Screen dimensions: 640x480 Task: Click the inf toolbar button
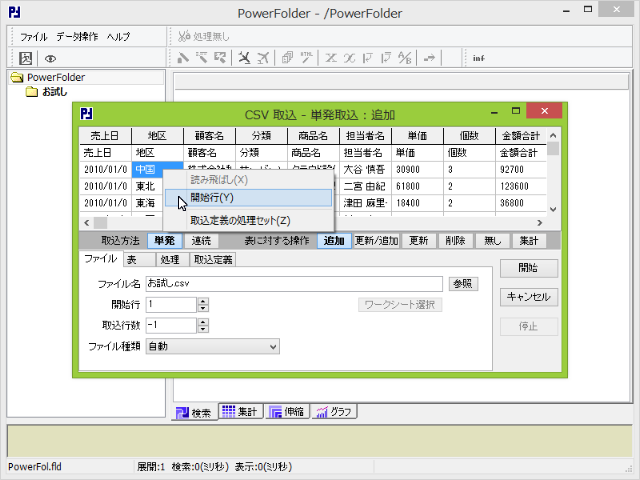point(478,58)
